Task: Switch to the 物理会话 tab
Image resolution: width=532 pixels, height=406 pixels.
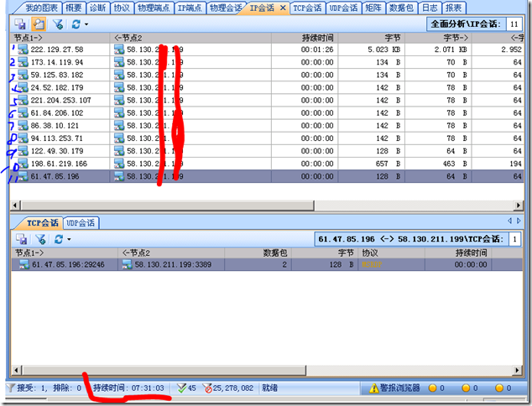Action: tap(225, 8)
